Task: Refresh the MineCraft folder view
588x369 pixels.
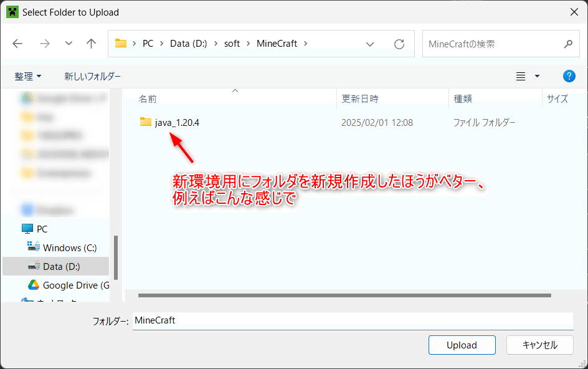Action: (x=399, y=44)
